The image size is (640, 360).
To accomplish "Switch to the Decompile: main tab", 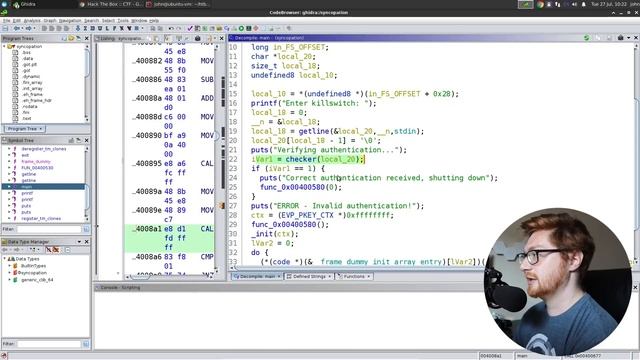I will [257, 276].
